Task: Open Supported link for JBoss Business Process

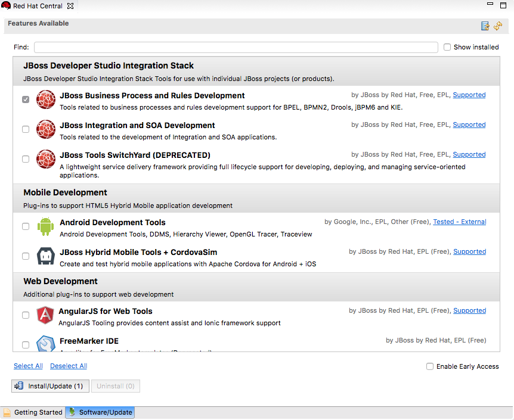Action: point(469,95)
